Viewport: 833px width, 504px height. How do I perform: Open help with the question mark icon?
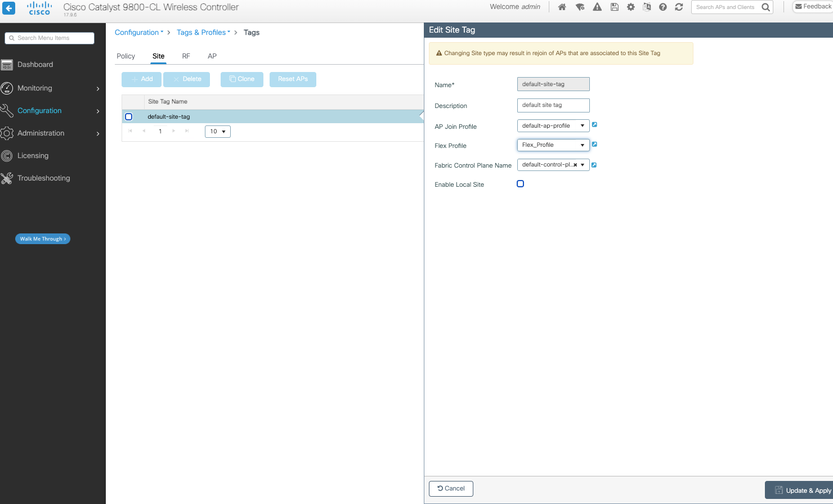[x=663, y=7]
